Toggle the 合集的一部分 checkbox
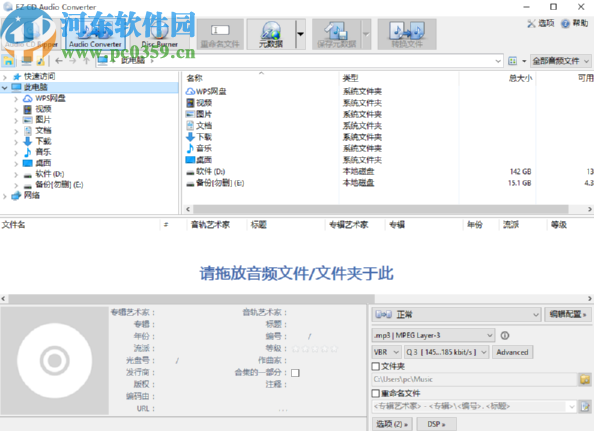 (295, 373)
